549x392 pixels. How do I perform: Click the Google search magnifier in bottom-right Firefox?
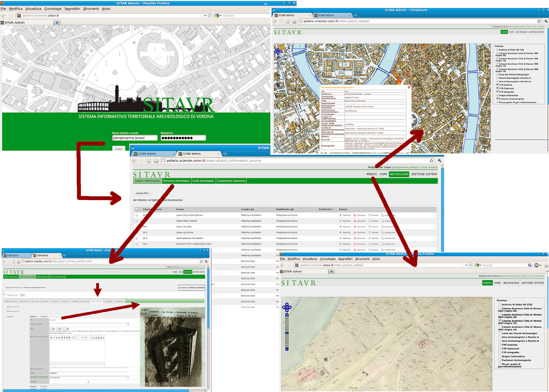tap(529, 265)
